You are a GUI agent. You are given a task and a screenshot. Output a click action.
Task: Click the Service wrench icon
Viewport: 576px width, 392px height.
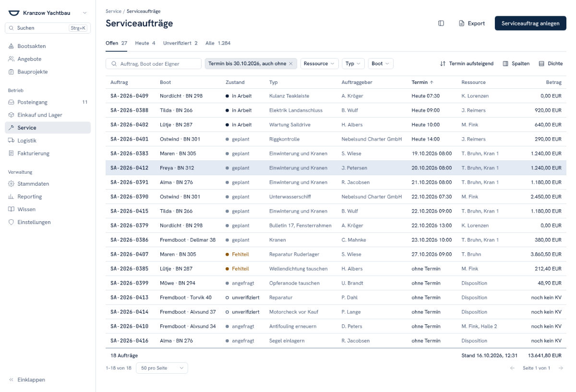[11, 128]
